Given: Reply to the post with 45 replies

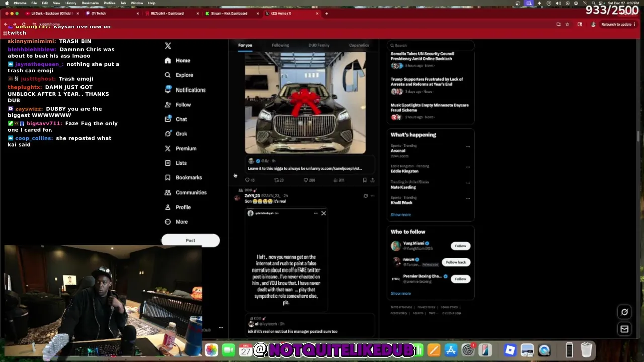Looking at the screenshot, I should click(x=249, y=179).
